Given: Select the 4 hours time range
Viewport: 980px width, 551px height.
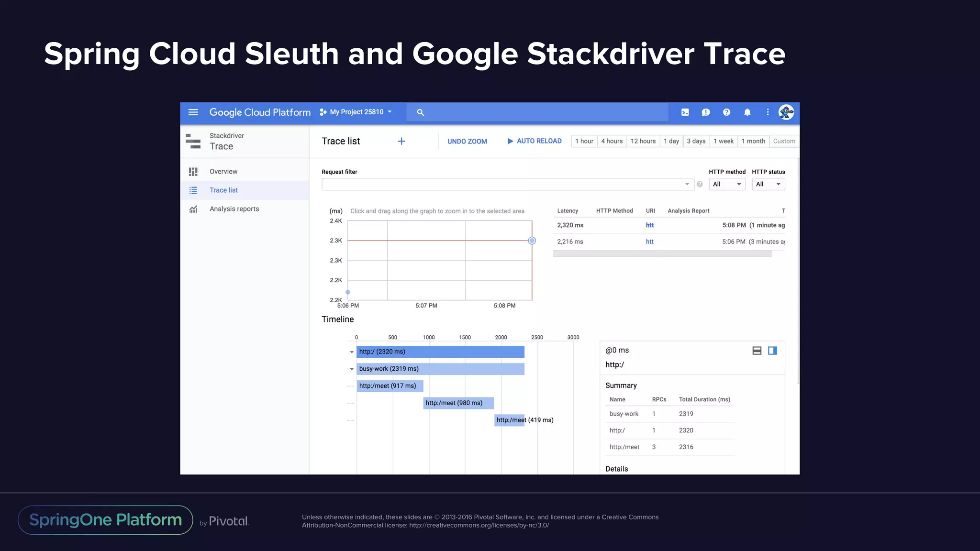Looking at the screenshot, I should (x=612, y=141).
